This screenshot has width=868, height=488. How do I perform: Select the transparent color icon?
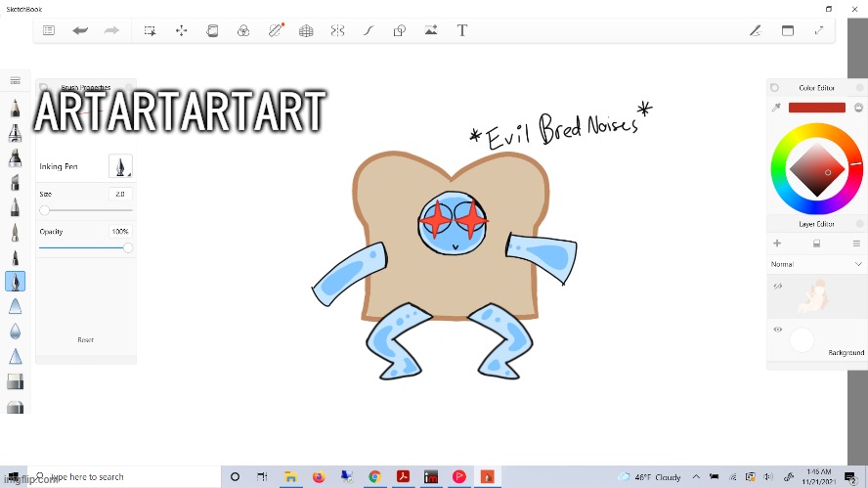pos(858,108)
